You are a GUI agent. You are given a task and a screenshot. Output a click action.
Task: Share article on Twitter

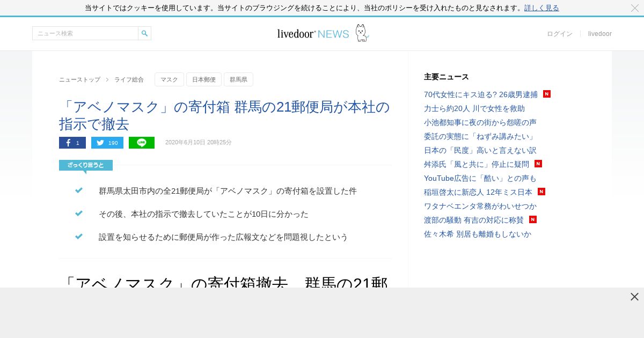point(107,143)
